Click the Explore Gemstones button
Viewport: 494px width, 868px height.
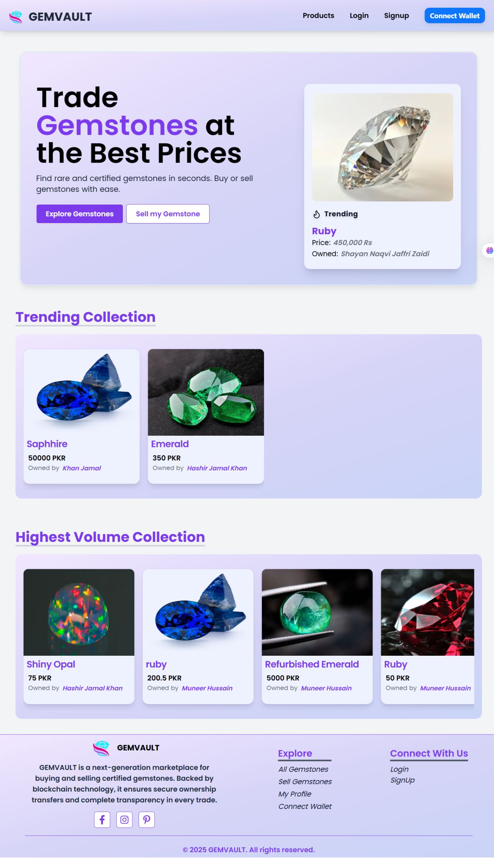(80, 214)
